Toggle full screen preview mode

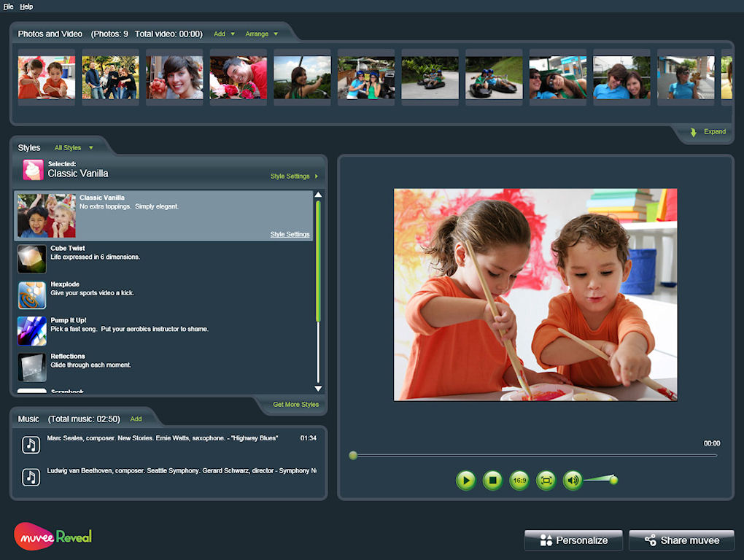(546, 481)
